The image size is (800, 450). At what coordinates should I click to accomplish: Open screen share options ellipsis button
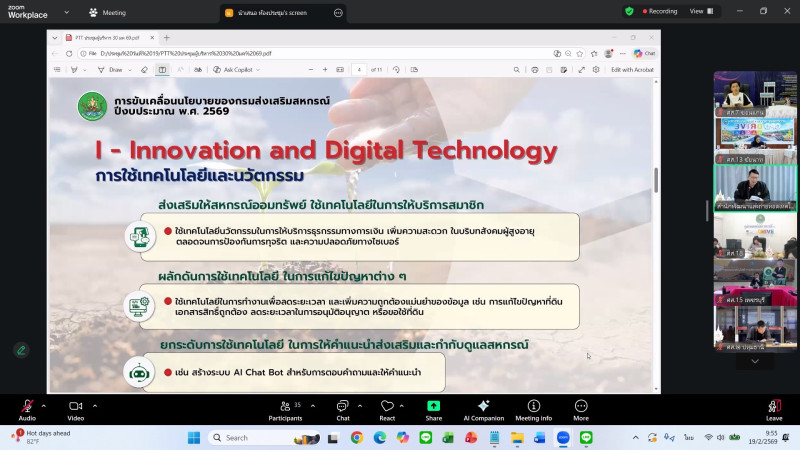point(337,13)
